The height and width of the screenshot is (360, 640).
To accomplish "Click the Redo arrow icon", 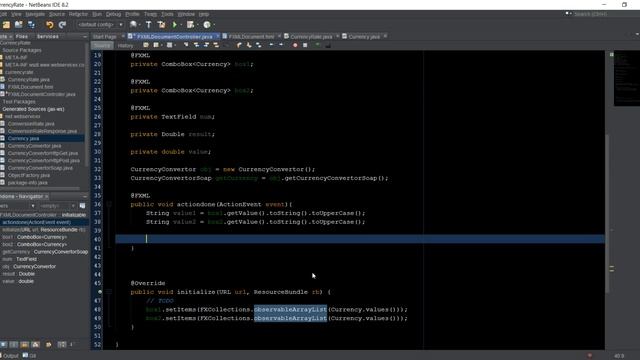I will pos(62,25).
